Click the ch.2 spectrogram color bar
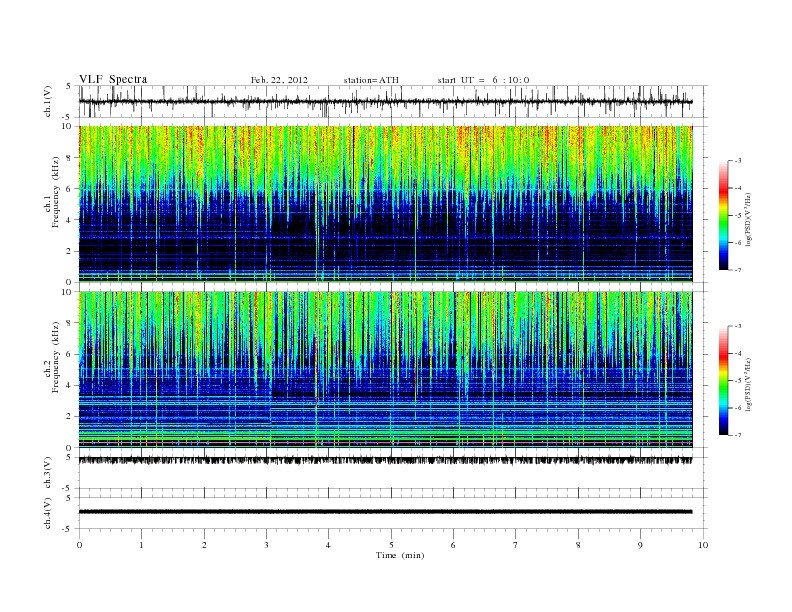792x612 pixels. tap(724, 380)
